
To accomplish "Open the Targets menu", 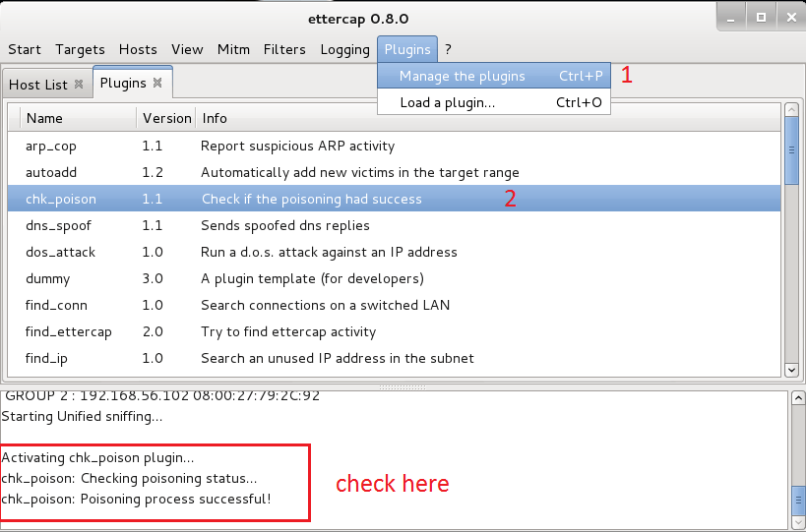I will 80,49.
